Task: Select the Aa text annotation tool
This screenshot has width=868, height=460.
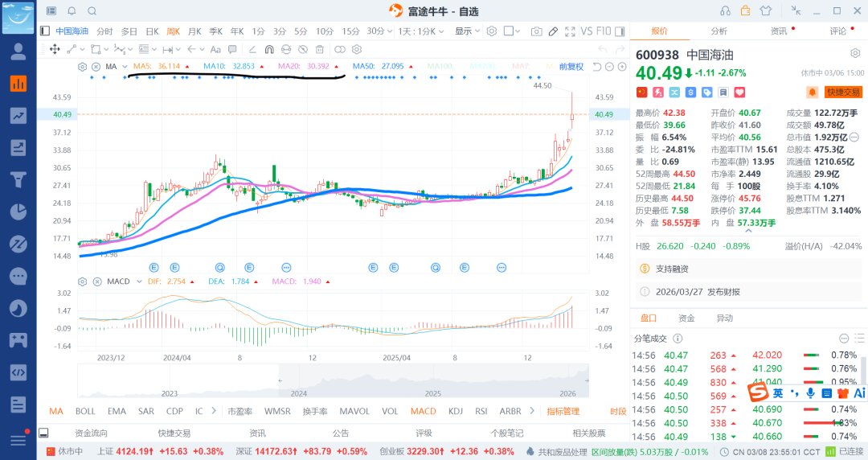Action: (216, 49)
